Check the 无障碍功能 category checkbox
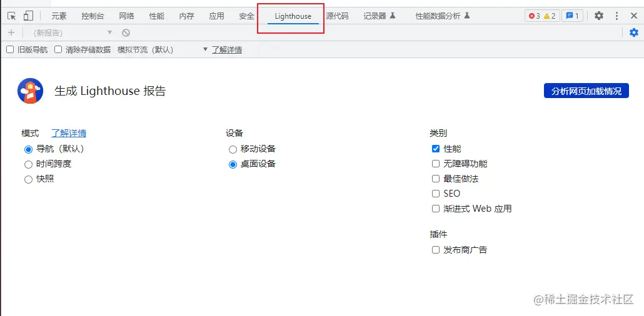This screenshot has height=316, width=644. (436, 164)
